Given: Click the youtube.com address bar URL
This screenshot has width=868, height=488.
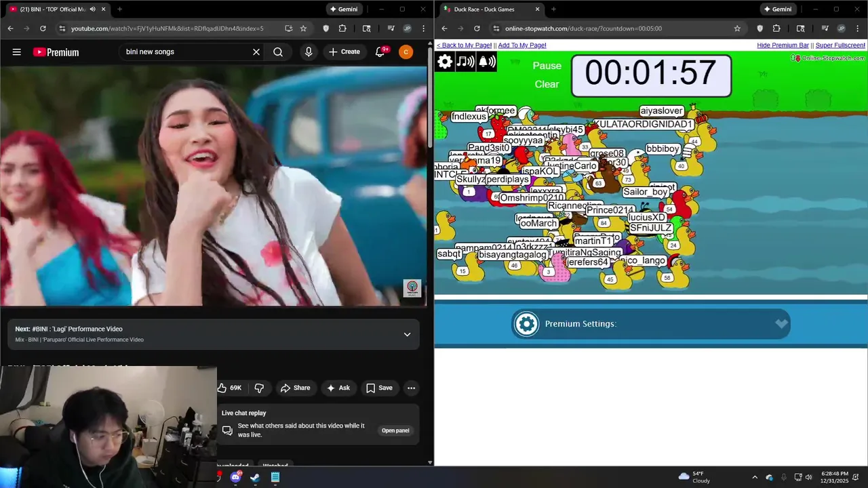Looking at the screenshot, I should pos(167,28).
